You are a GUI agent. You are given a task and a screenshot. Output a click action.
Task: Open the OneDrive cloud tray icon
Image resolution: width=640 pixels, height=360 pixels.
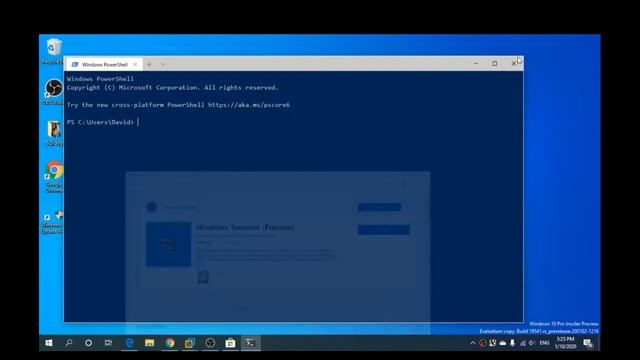pyautogui.click(x=502, y=343)
